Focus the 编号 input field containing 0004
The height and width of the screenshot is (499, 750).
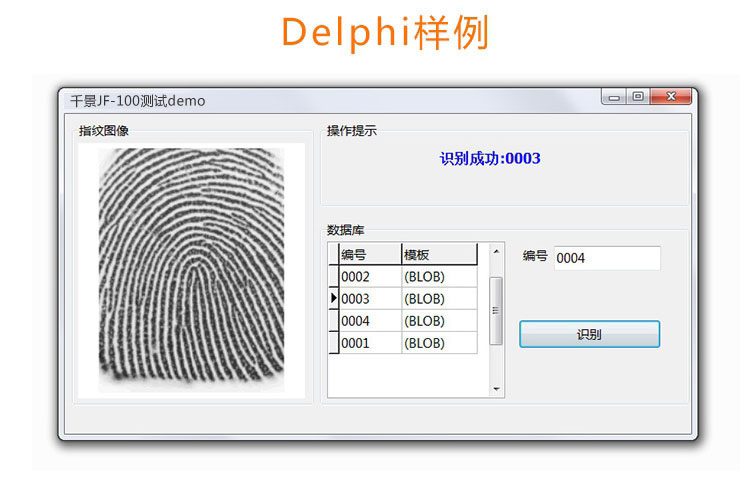pyautogui.click(x=606, y=258)
